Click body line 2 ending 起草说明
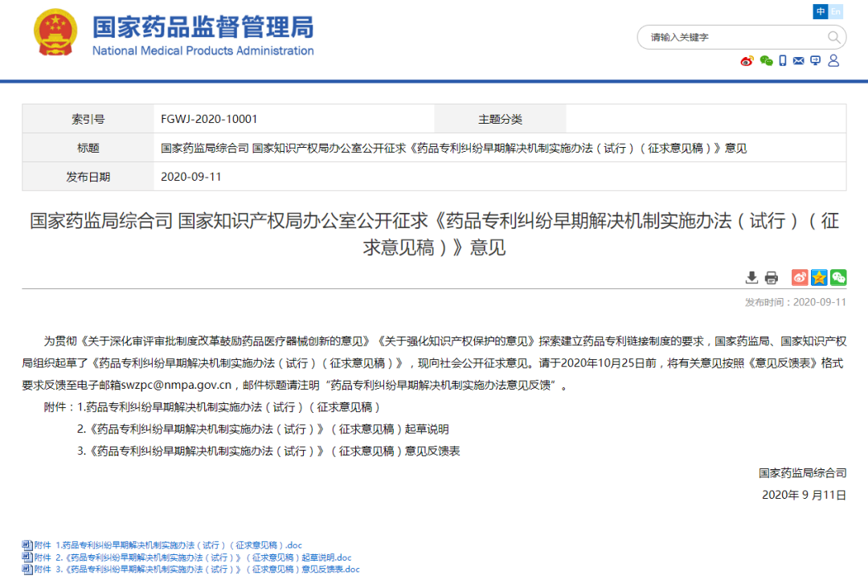The height and width of the screenshot is (588, 868). pos(263,429)
